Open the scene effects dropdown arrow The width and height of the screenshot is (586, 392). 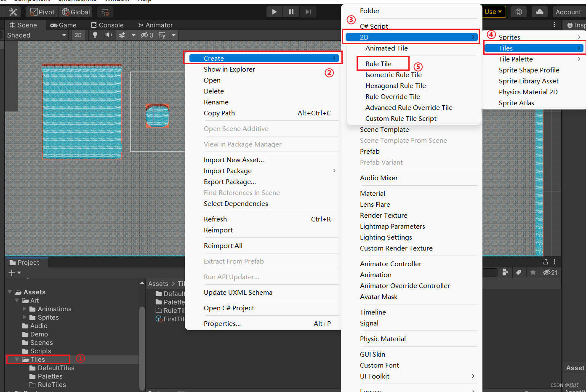(x=133, y=35)
